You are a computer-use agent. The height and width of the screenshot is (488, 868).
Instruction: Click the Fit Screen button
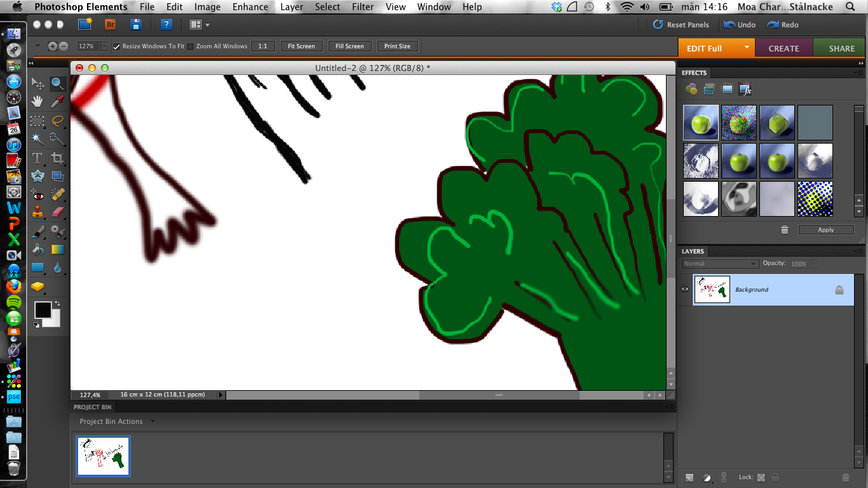(x=301, y=46)
